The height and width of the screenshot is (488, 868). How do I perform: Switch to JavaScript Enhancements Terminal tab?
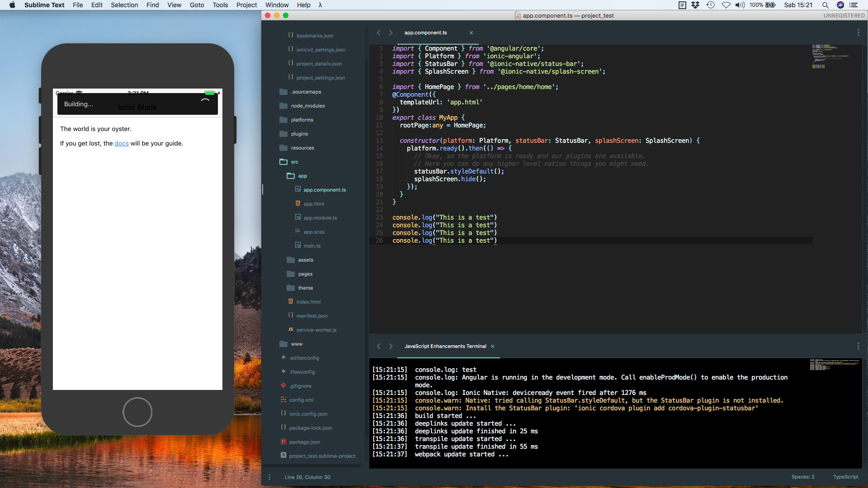[x=445, y=346]
